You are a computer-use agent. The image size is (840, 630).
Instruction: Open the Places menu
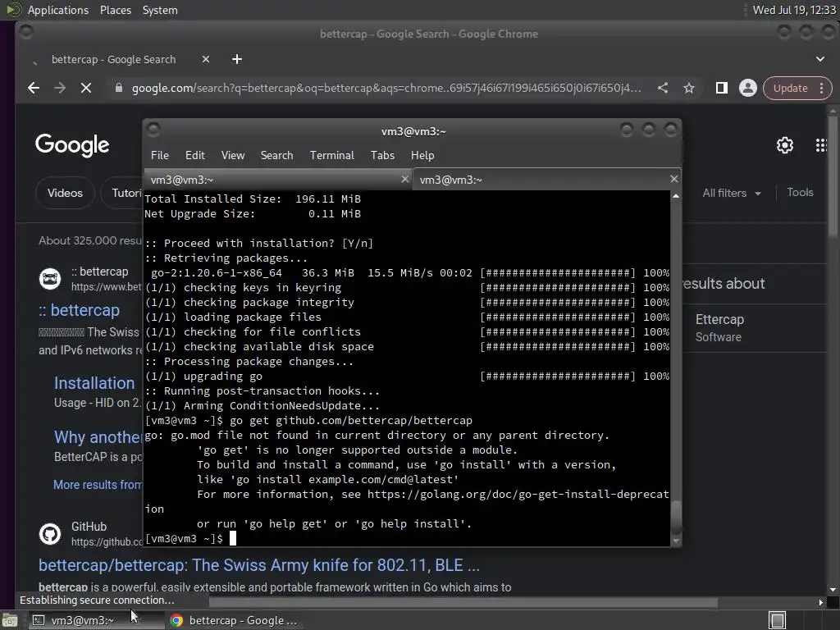tap(116, 10)
